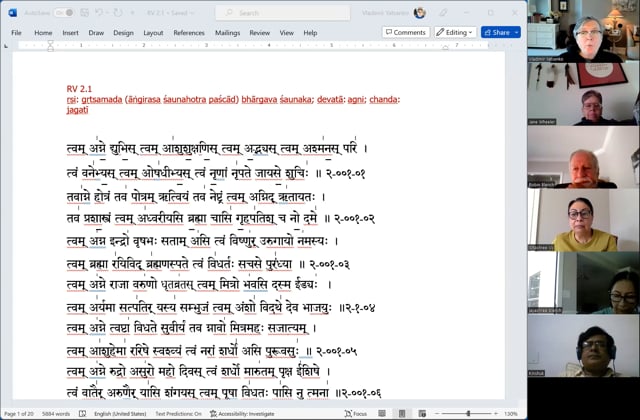
Task: Click the underlined word 'grtsamada' in header
Action: [x=102, y=100]
